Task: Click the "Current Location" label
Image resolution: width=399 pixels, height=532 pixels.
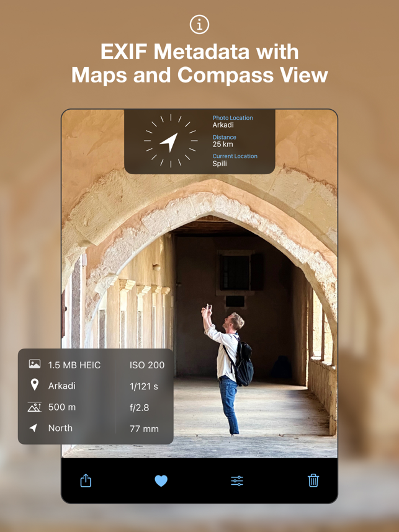Action: 235,156
